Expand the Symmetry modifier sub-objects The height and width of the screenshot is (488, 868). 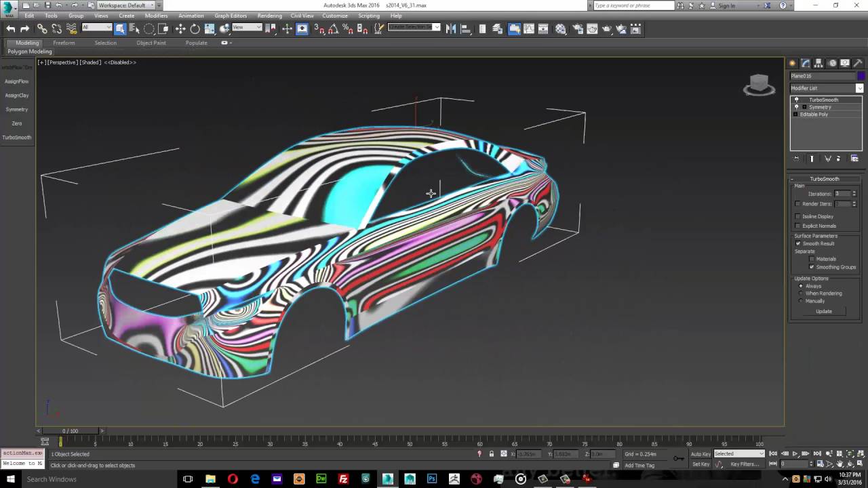[804, 107]
